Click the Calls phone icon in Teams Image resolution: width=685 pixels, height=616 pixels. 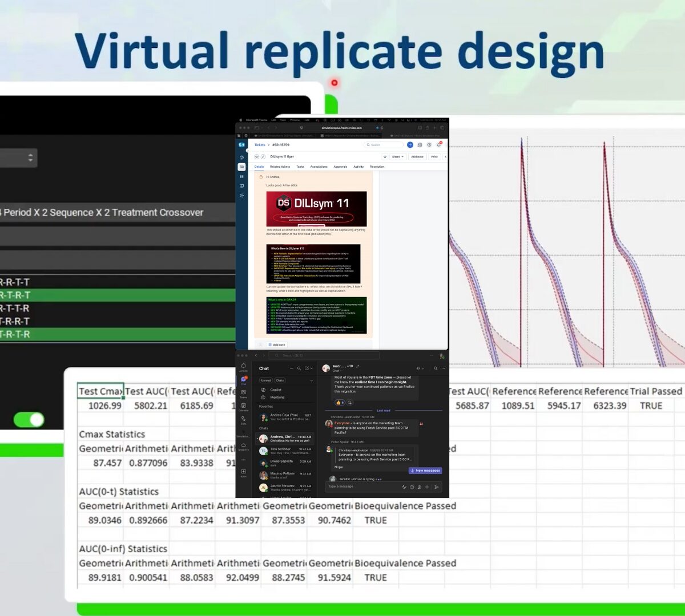[243, 419]
